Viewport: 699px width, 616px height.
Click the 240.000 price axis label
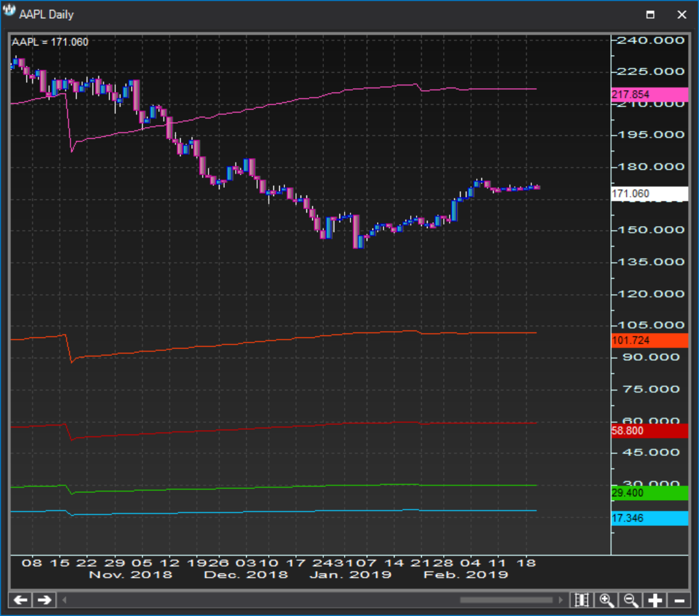tap(651, 41)
